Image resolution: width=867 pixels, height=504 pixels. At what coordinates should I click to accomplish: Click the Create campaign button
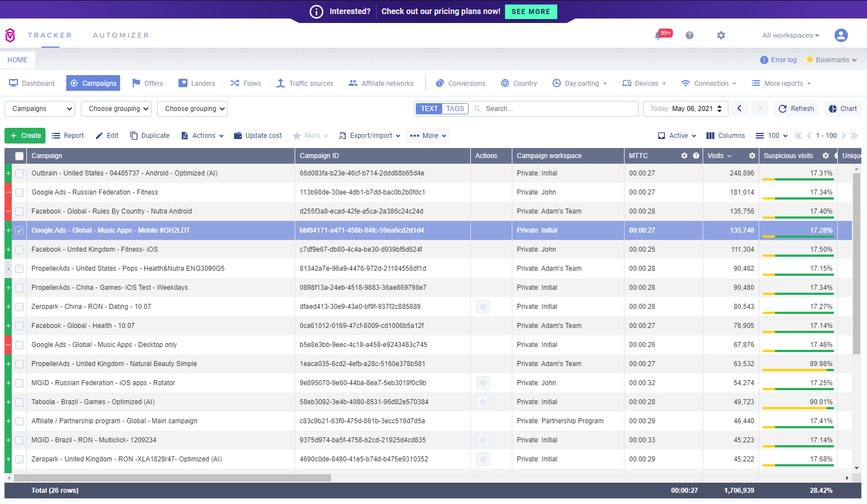tap(25, 136)
